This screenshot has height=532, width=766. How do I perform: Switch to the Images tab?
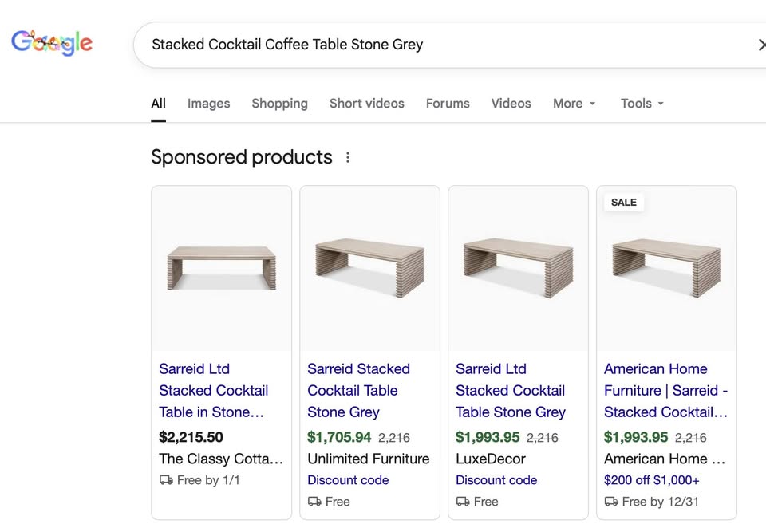tap(208, 104)
